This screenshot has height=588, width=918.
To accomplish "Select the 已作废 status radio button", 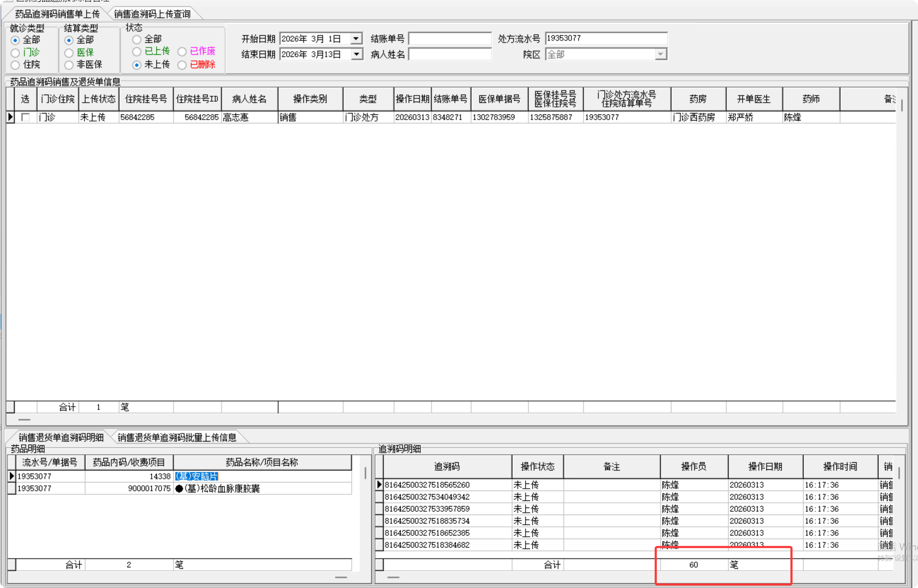I will click(182, 51).
